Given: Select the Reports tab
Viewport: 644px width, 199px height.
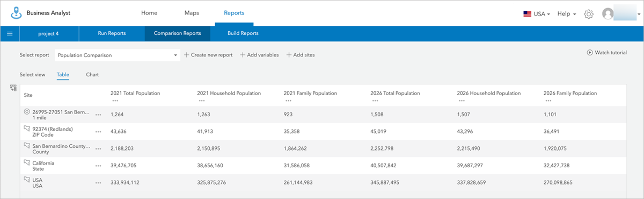Looking at the screenshot, I should pos(234,13).
